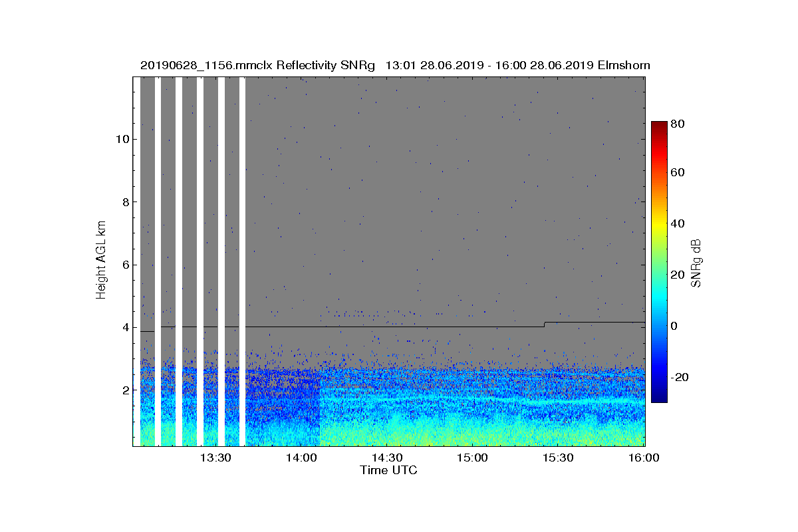
Task: Click the 'Height AGL km' y-axis label
Action: coord(101,261)
